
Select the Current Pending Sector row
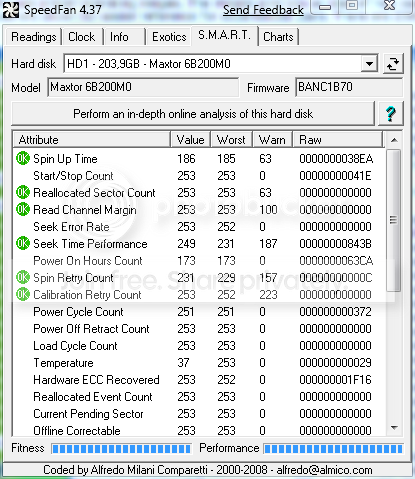click(199, 413)
